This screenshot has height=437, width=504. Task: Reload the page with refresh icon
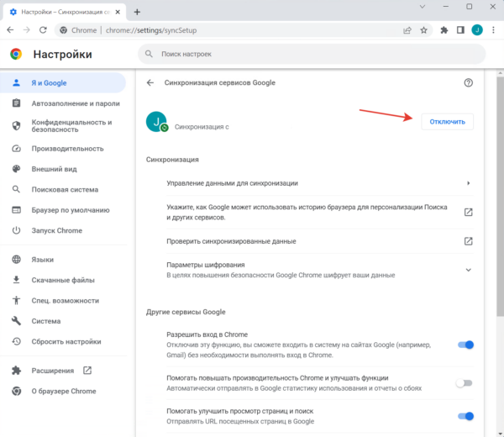pos(43,30)
